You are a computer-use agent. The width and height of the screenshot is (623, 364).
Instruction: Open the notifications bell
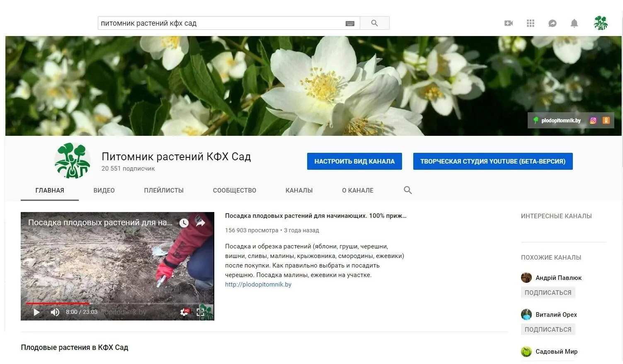574,23
